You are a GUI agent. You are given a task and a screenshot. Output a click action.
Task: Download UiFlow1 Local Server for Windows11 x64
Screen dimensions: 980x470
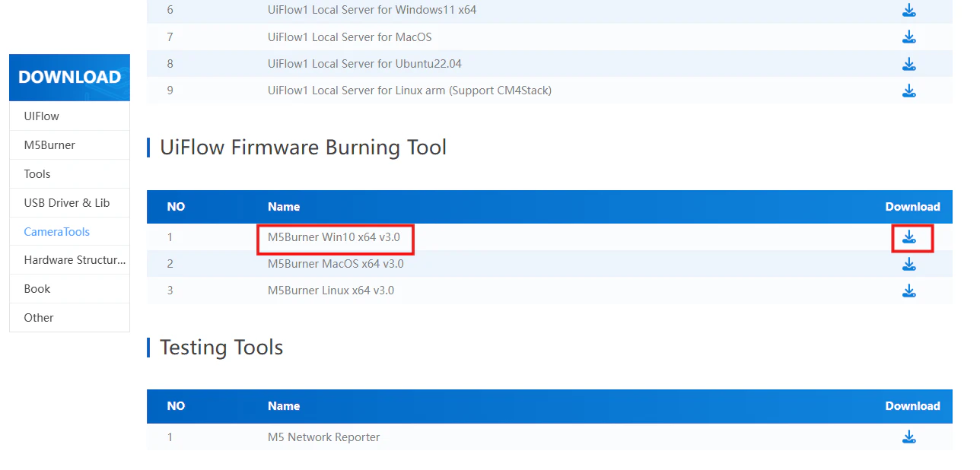[x=908, y=11]
